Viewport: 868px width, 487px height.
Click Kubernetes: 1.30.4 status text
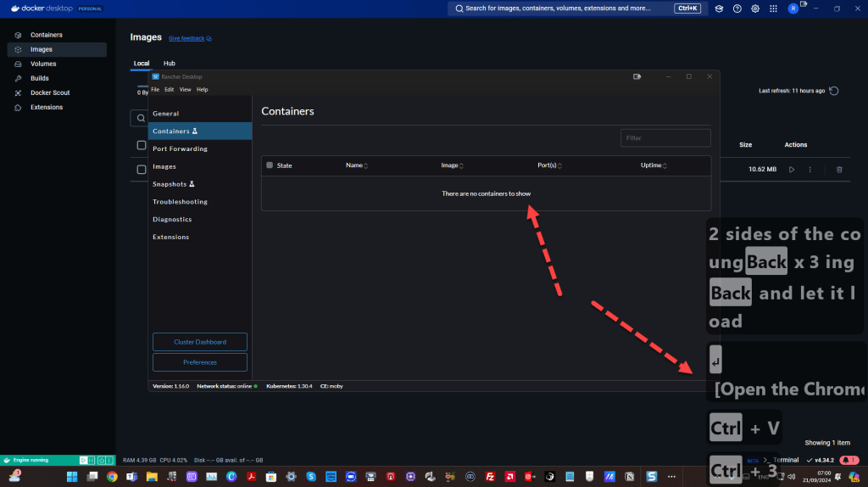click(289, 386)
